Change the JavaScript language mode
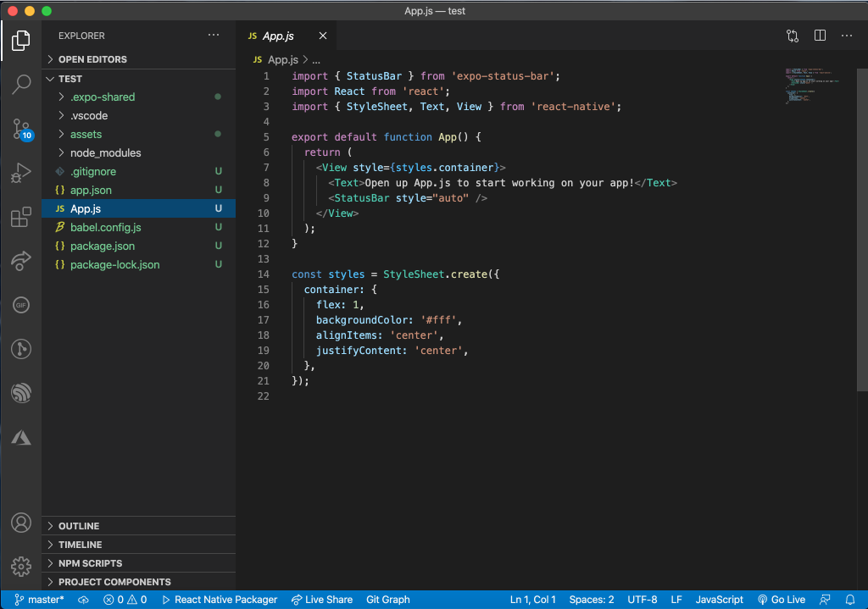 pyautogui.click(x=719, y=600)
